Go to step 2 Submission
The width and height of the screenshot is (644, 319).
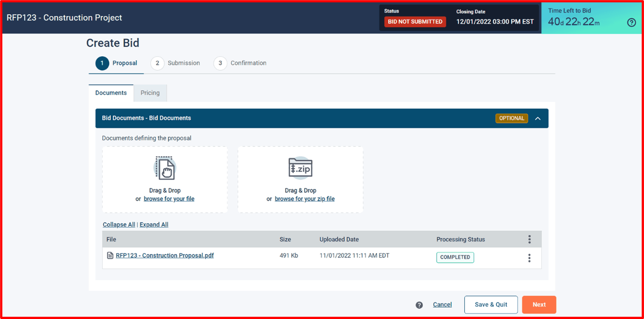[157, 63]
